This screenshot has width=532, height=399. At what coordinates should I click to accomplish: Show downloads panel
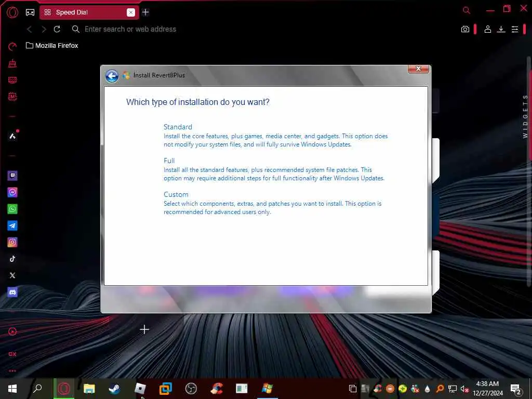coord(501,29)
